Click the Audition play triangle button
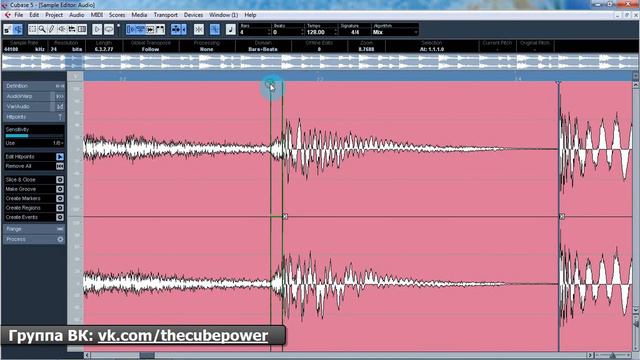The image size is (640, 360). 97,29
